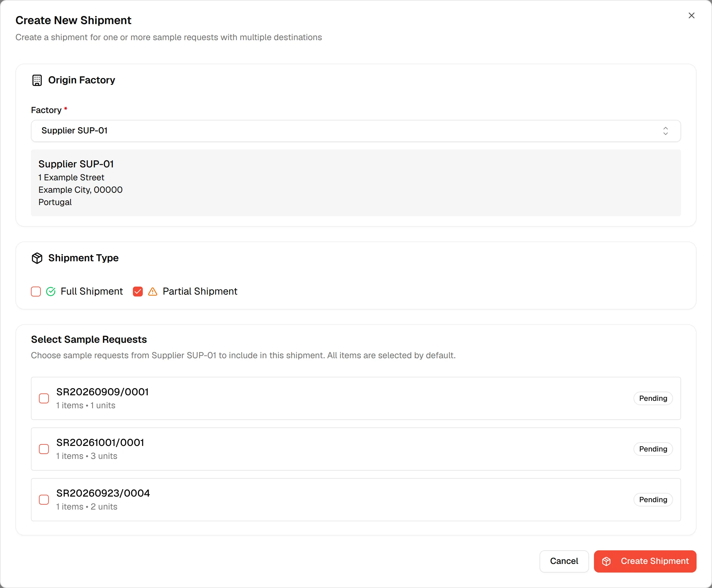This screenshot has height=588, width=712.
Task: Click the Create Shipment button
Action: click(645, 561)
